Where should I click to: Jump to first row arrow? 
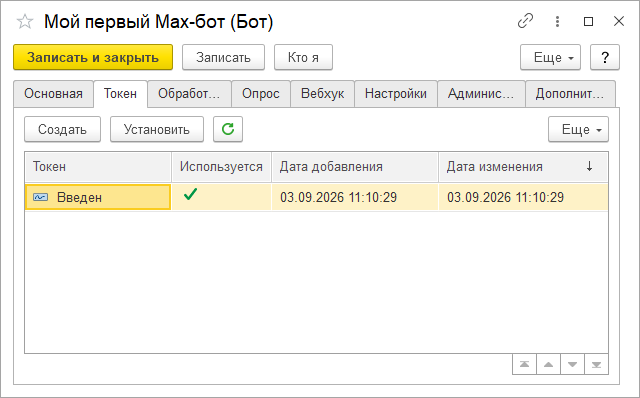[x=524, y=365]
